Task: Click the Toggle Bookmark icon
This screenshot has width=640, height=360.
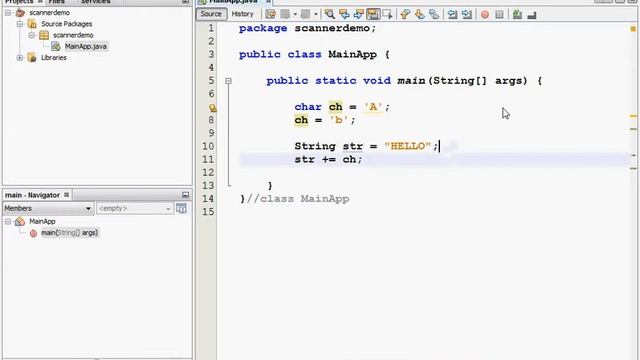Action: pyautogui.click(x=434, y=14)
